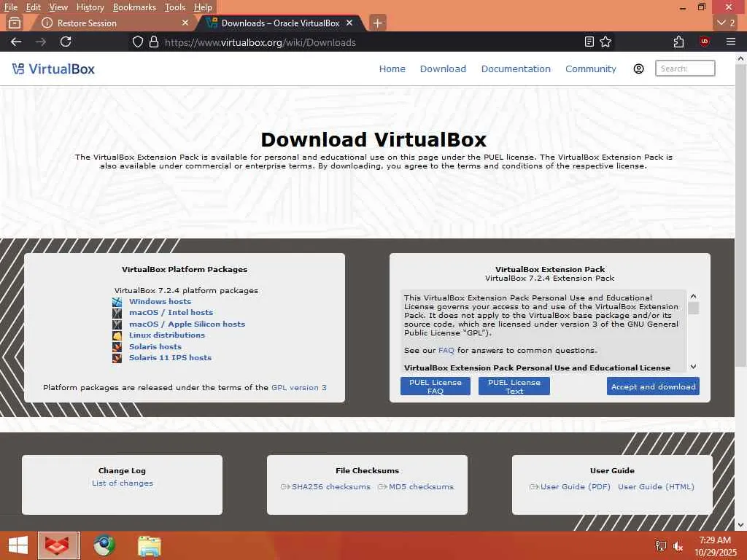Open the Bookmarks menu
747x560 pixels.
pyautogui.click(x=134, y=7)
